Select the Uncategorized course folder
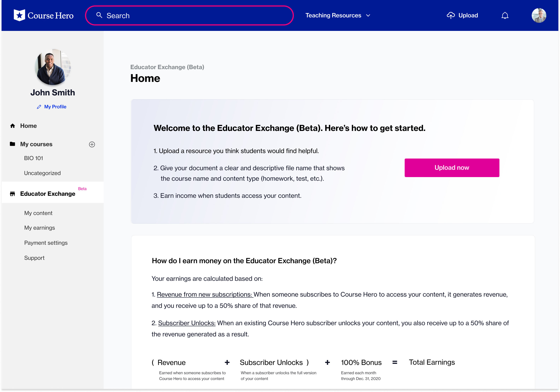 [42, 173]
